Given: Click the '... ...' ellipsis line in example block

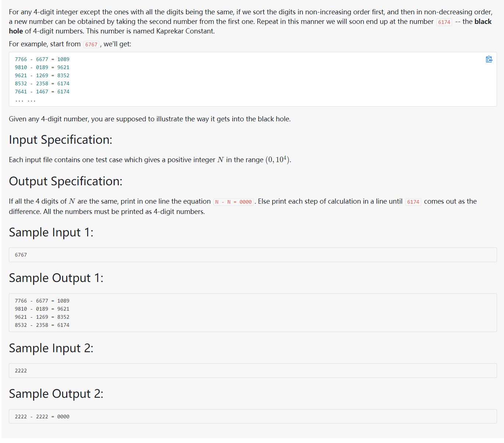Looking at the screenshot, I should pyautogui.click(x=25, y=100).
